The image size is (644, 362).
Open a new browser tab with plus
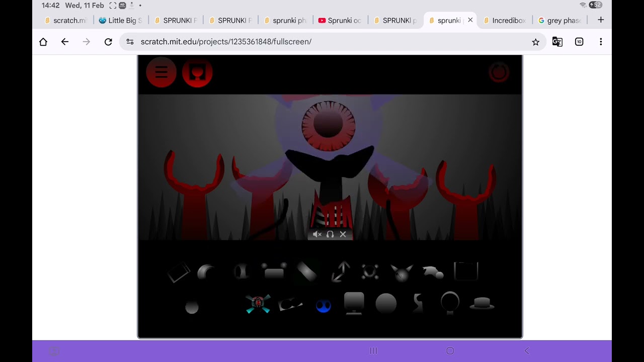coord(601,20)
